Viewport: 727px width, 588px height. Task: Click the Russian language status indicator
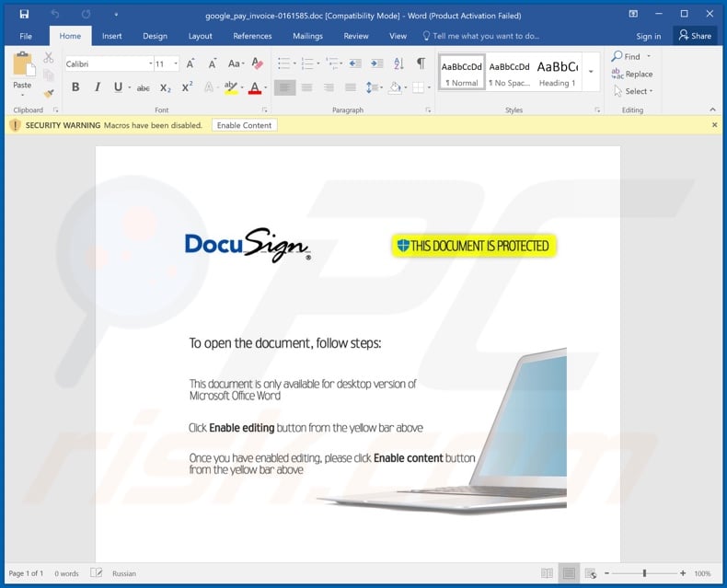point(124,573)
